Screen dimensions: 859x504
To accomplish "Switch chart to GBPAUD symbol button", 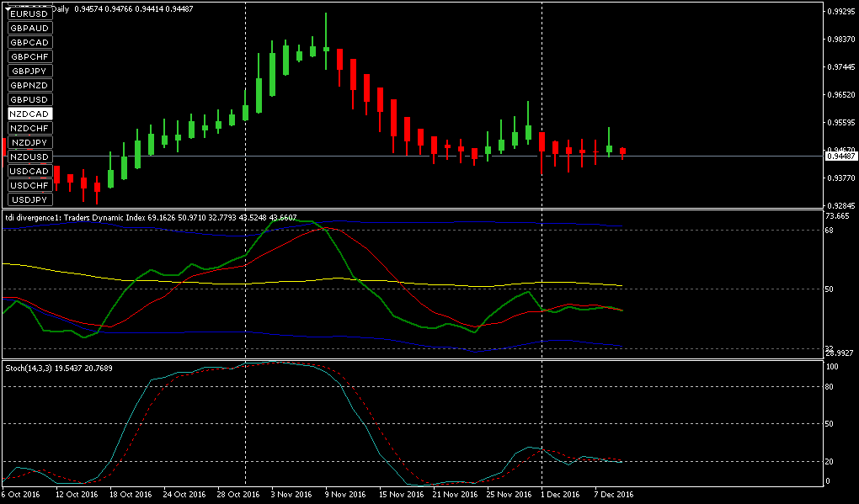I will coord(30,28).
